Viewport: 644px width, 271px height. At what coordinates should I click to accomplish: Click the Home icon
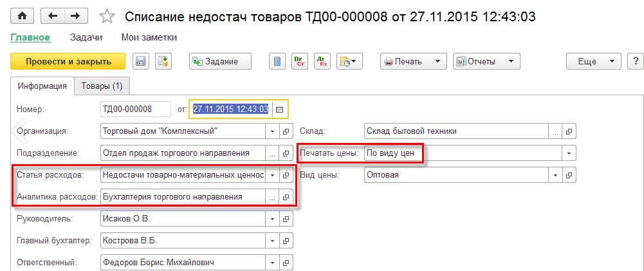23,15
